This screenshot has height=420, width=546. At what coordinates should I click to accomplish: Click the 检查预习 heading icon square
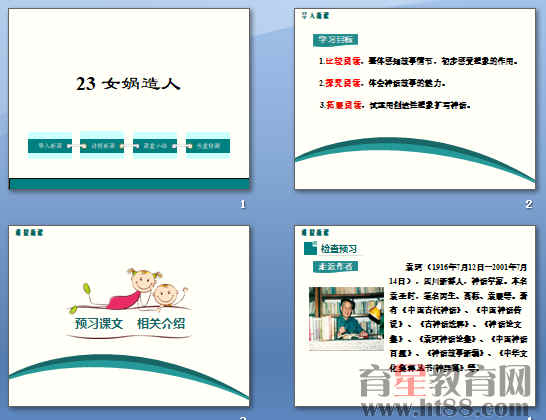(x=310, y=248)
